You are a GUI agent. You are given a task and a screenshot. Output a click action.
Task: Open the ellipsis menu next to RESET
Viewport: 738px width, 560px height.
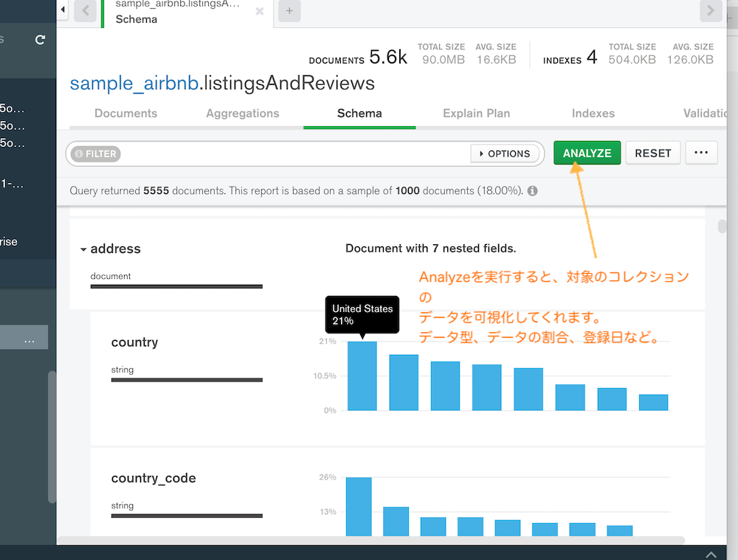[701, 153]
